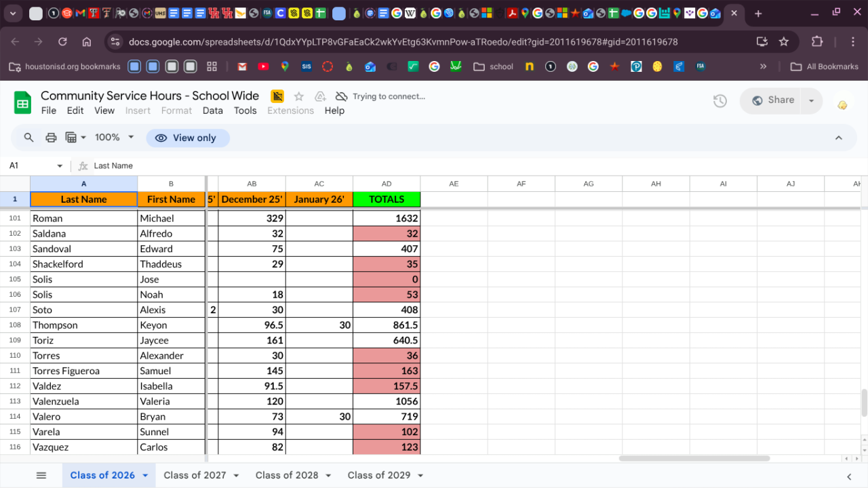Image resolution: width=868 pixels, height=488 pixels.
Task: Open the Help menu
Action: click(334, 110)
